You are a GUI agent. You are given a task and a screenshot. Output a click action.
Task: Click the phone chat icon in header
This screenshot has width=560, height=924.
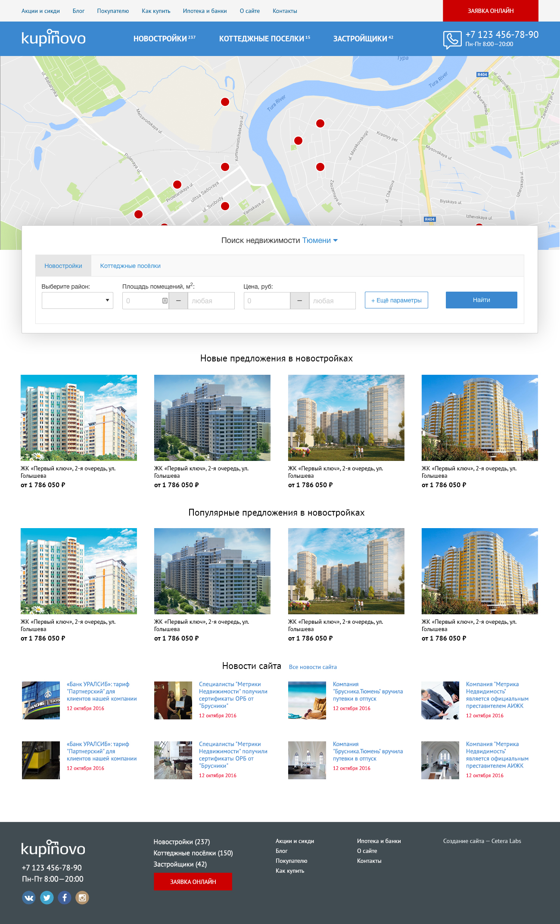[452, 40]
